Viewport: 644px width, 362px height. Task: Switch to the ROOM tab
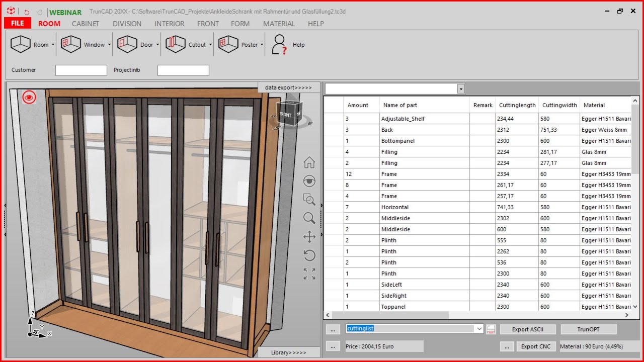pyautogui.click(x=49, y=24)
